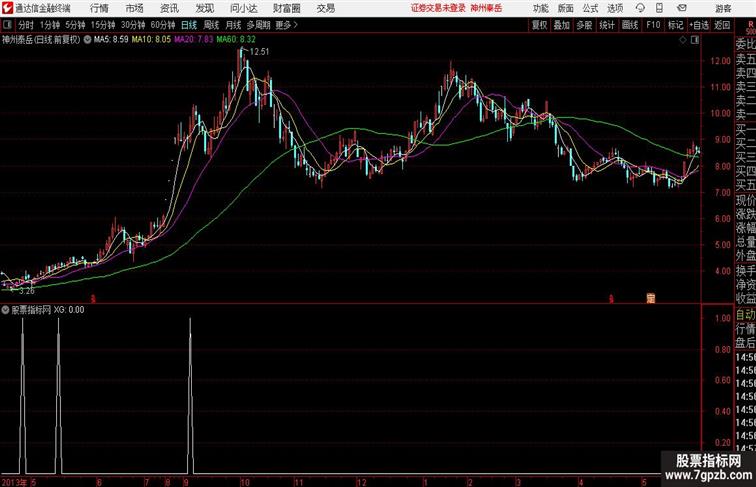The image size is (756, 487).
Task: Open the 选项 menu
Action: (x=615, y=8)
